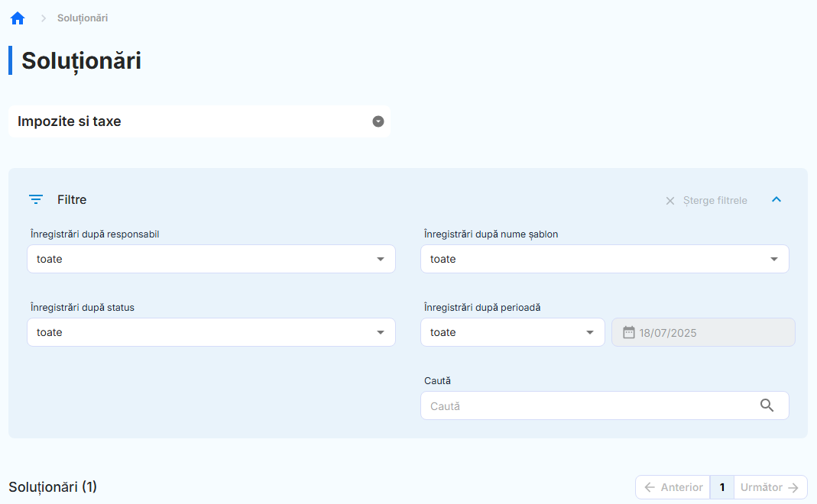Click the filter lines icon beside Filtre
The width and height of the screenshot is (817, 504).
click(x=36, y=200)
